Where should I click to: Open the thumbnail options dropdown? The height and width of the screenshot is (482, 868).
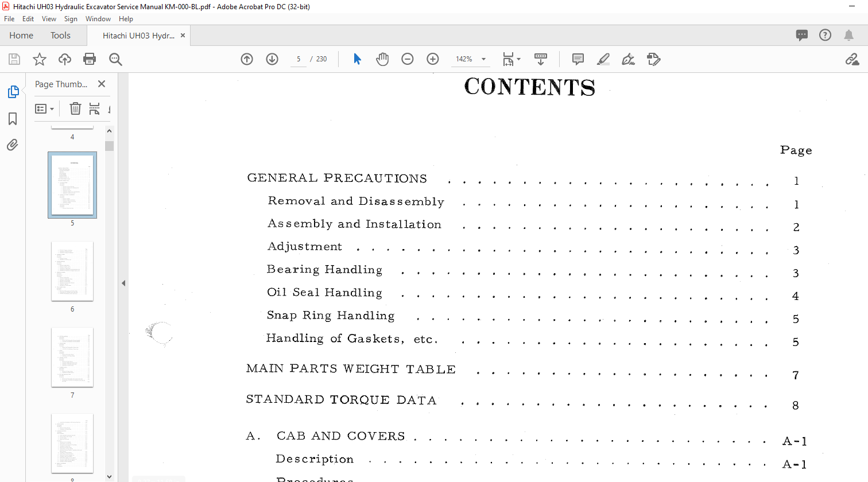(x=44, y=108)
